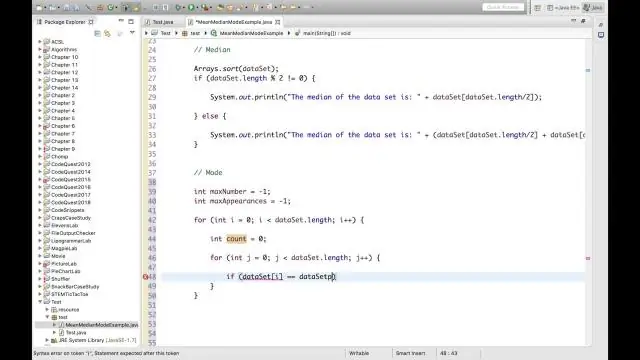Select the Java perspective button
This screenshot has height=360, width=640.
click(593, 8)
